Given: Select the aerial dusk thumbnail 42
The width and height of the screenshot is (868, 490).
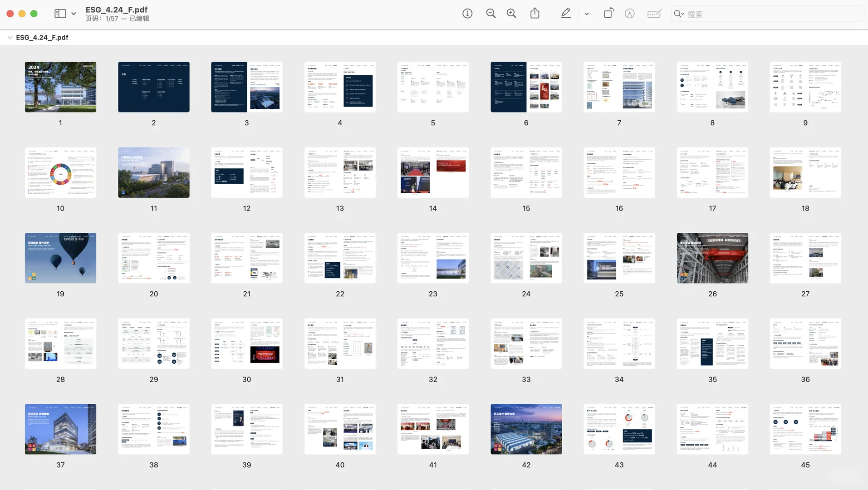Looking at the screenshot, I should click(526, 429).
